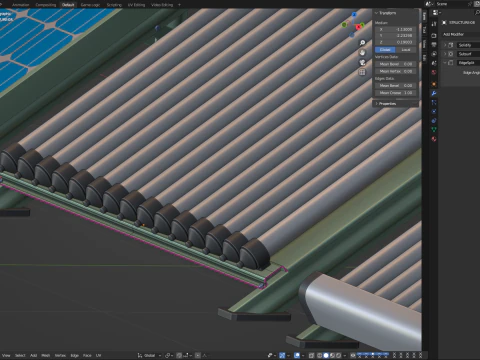Open the Tool properties tab icon
The height and width of the screenshot is (360, 480).
click(x=434, y=24)
